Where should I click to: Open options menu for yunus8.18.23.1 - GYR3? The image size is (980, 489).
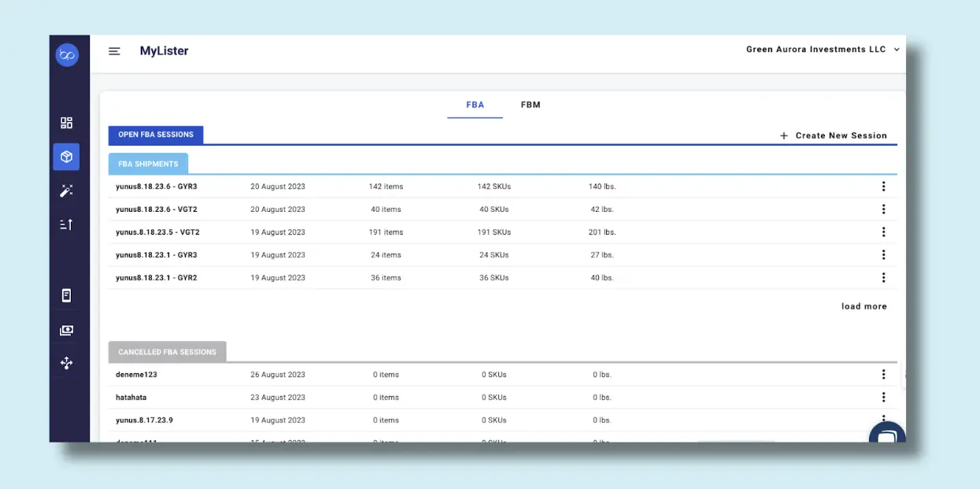pyautogui.click(x=883, y=255)
